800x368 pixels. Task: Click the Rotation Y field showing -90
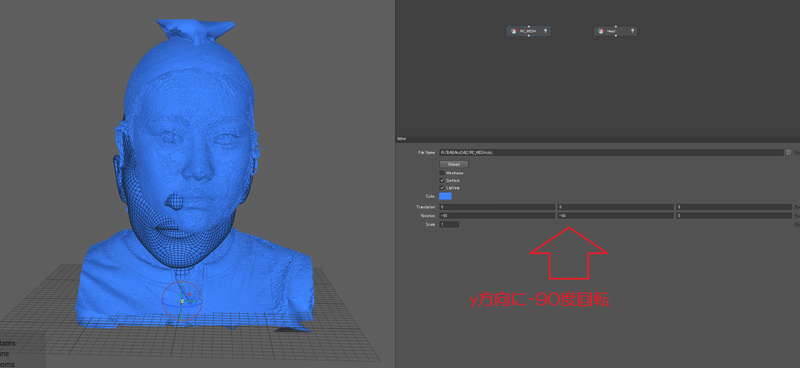pos(615,216)
